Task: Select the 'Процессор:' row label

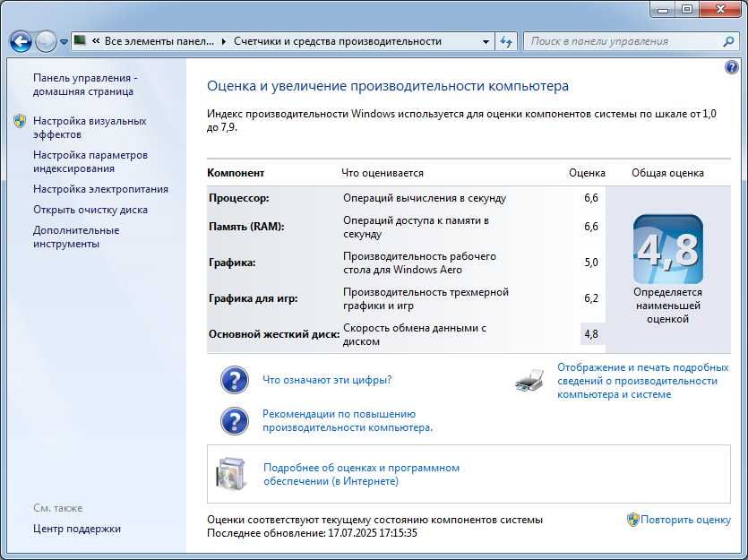Action: coord(239,198)
